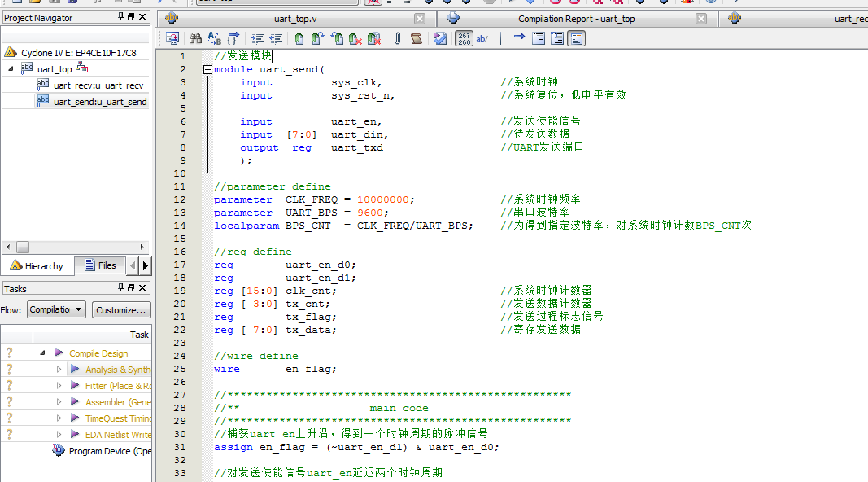Click the decrease indent icon
Viewport: 868px width, 482px height.
276,38
